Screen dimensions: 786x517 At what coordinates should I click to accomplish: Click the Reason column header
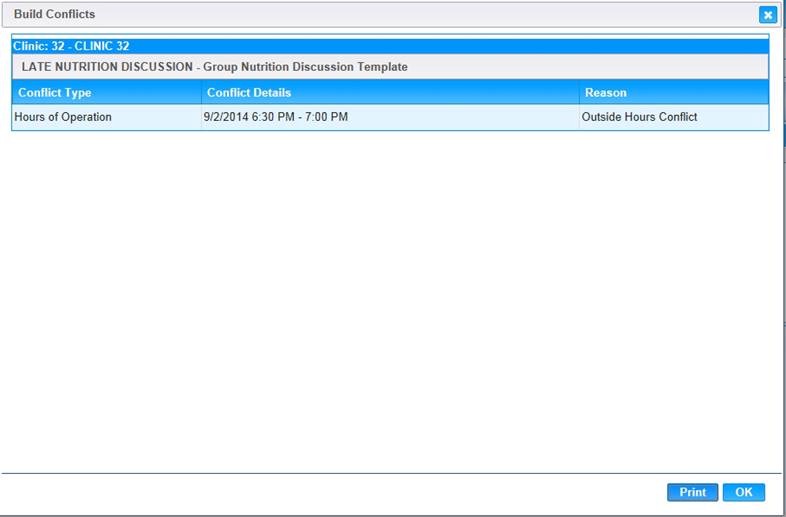[x=606, y=93]
